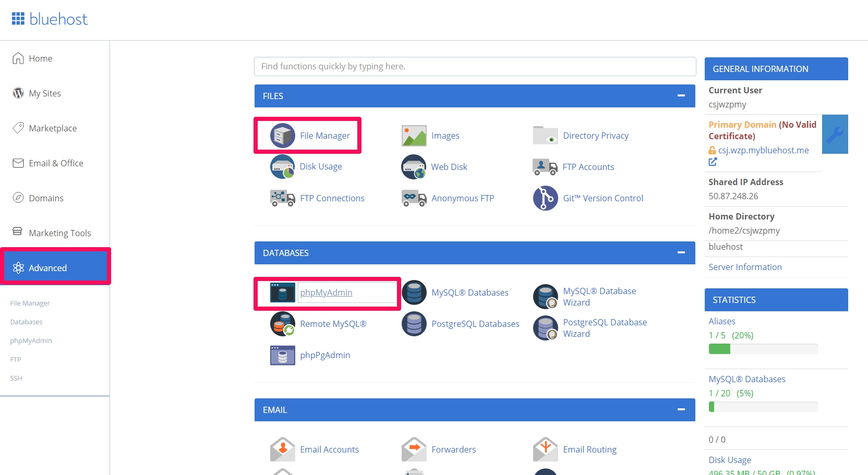Focus the Find functions search box
The height and width of the screenshot is (475, 868).
tap(475, 66)
